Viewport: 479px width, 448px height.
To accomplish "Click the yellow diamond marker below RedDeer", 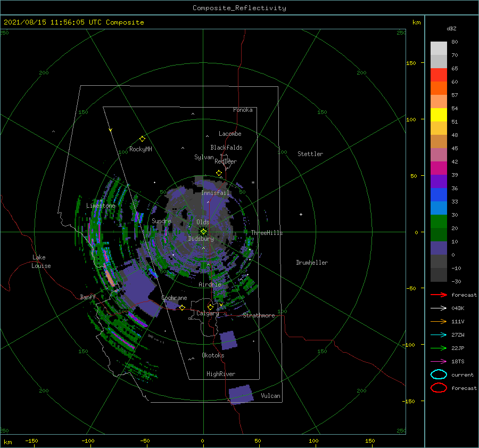I will (x=219, y=173).
